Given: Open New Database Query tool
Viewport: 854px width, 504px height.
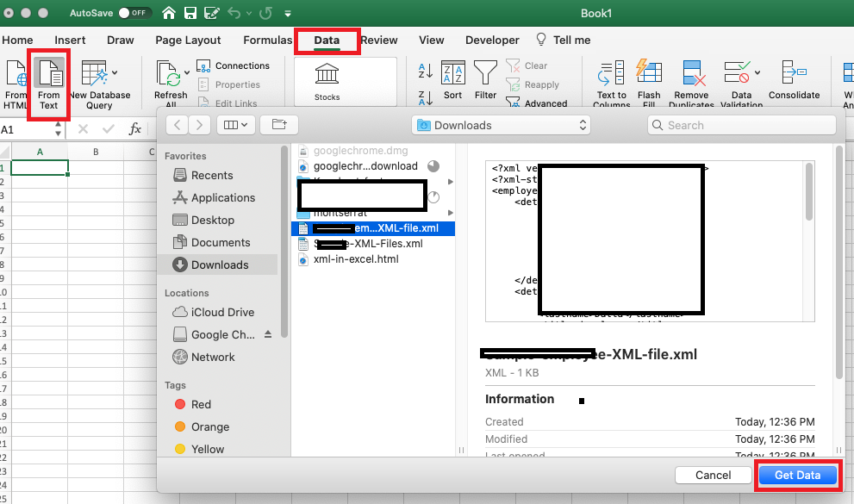Looking at the screenshot, I should click(x=94, y=73).
